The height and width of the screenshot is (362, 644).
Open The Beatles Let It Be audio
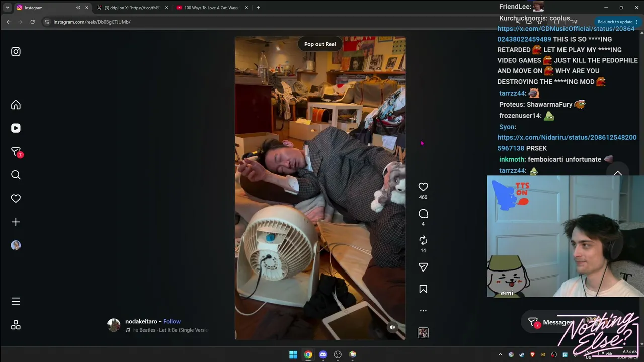(168, 330)
